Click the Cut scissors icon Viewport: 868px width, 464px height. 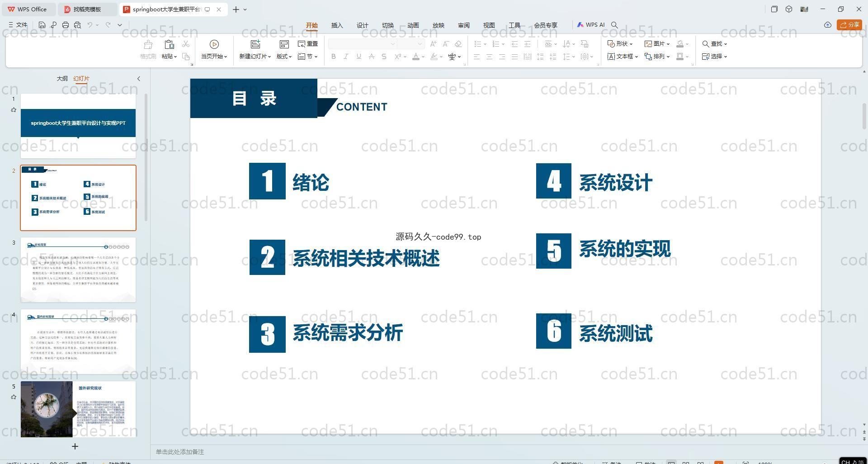[186, 44]
